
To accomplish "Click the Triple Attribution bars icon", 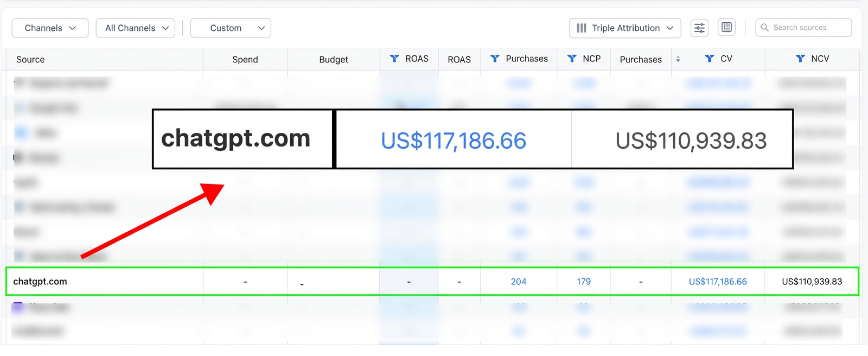I will click(582, 28).
